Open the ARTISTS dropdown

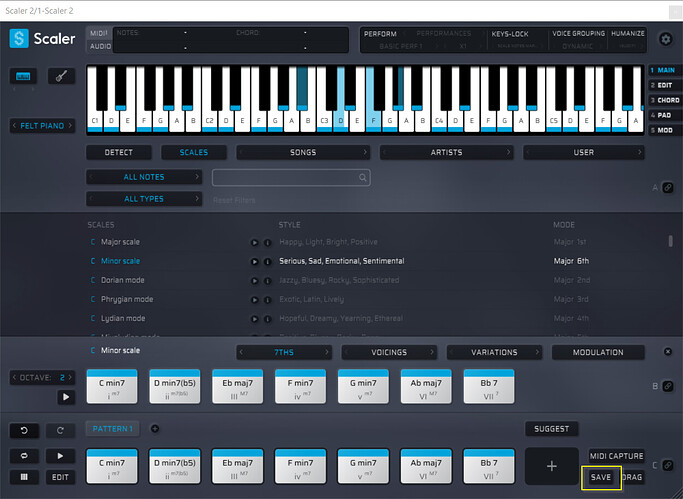(446, 152)
